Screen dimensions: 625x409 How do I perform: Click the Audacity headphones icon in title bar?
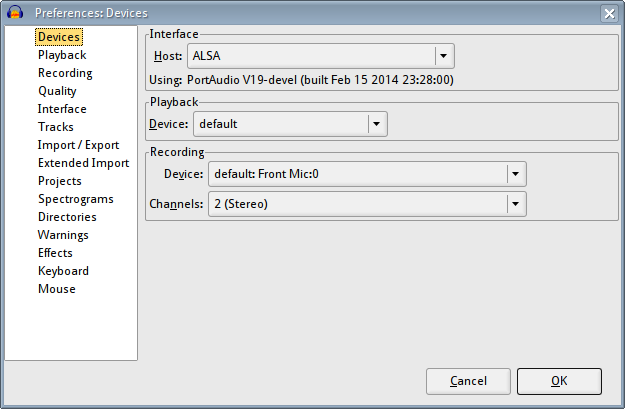click(16, 13)
